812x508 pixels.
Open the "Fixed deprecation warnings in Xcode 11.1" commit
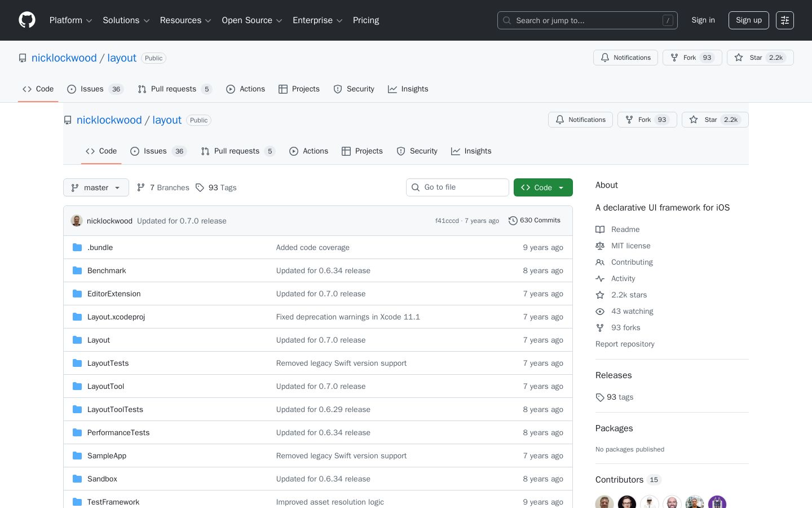pos(348,317)
